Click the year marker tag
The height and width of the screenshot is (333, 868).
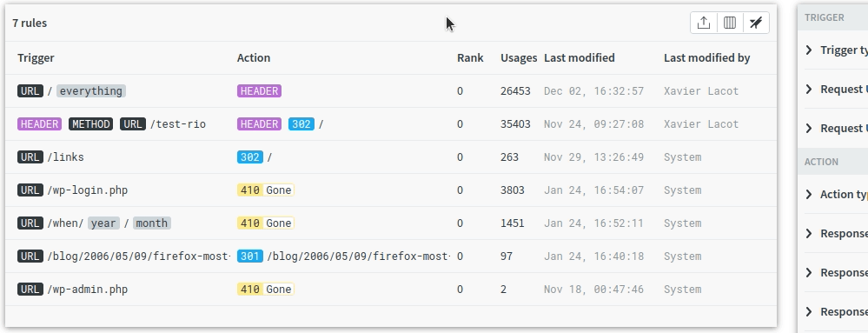coord(103,223)
